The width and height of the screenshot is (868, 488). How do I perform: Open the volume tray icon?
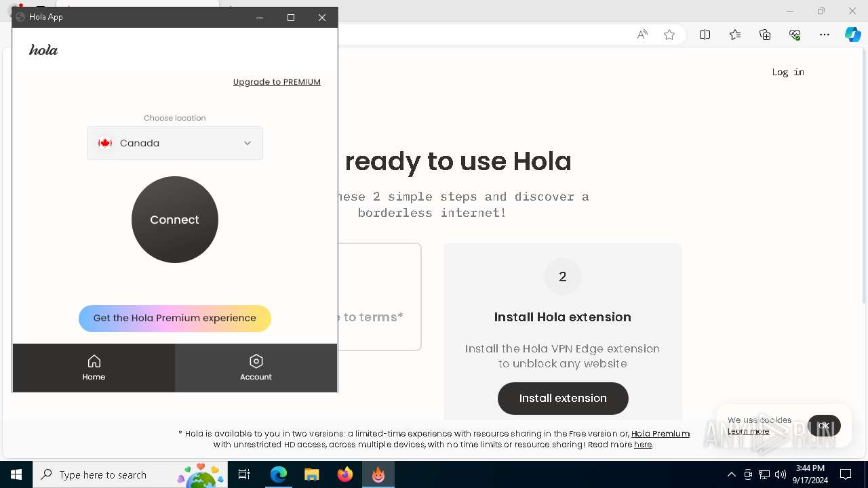point(781,474)
